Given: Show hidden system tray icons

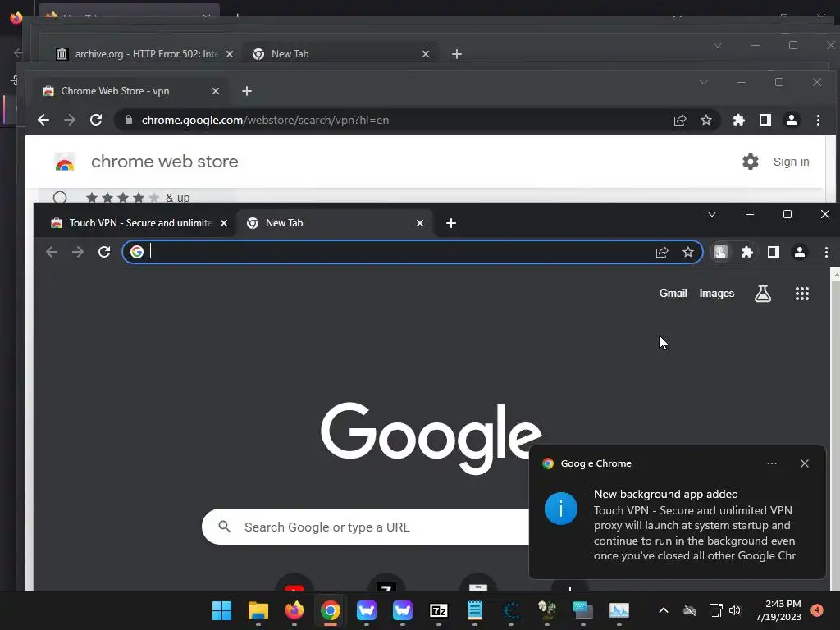Looking at the screenshot, I should 663,610.
